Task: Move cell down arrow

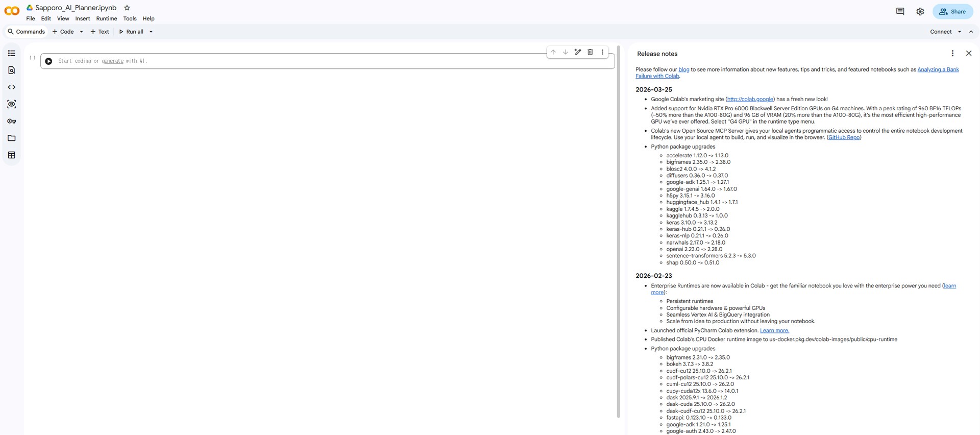Action: [x=565, y=52]
